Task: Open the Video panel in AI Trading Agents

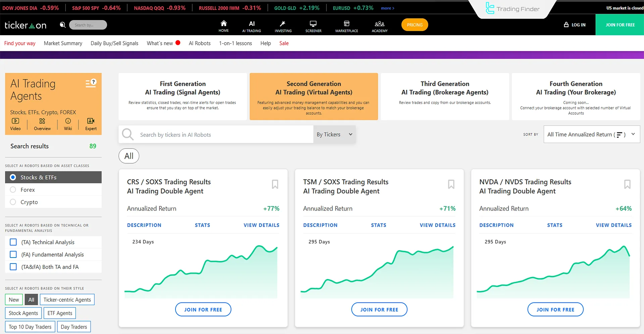Action: (x=15, y=123)
